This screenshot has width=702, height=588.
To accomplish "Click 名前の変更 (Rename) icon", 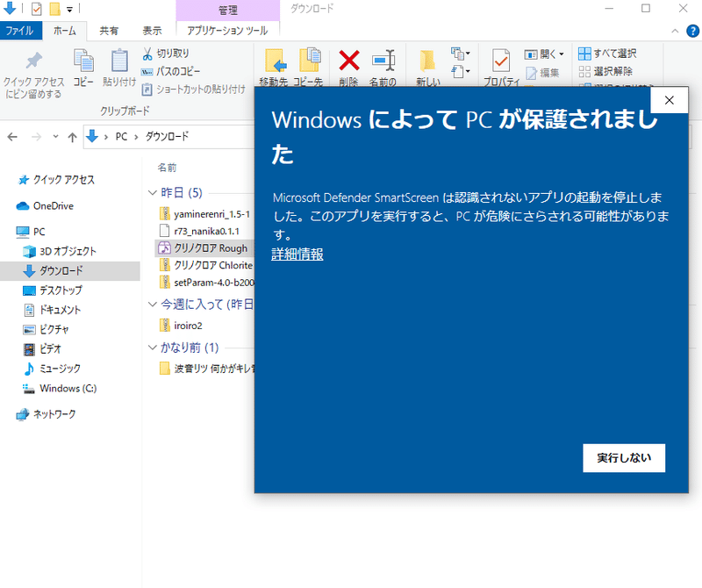I will pos(383,61).
